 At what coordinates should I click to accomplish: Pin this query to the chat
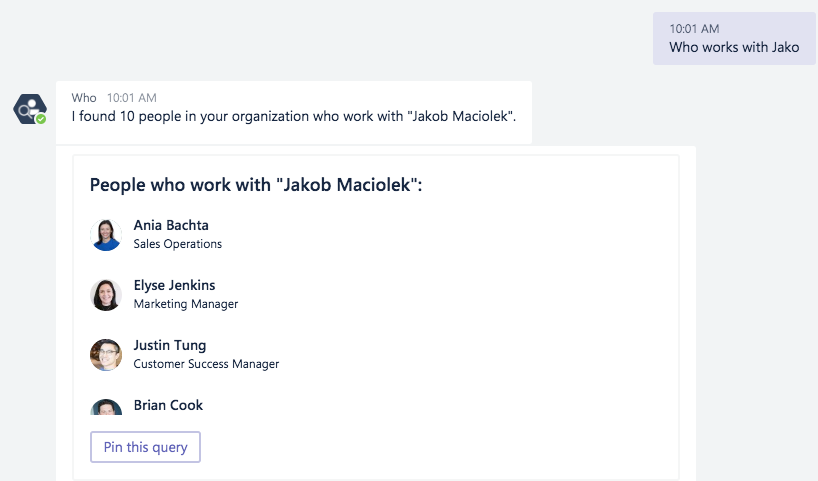[145, 447]
